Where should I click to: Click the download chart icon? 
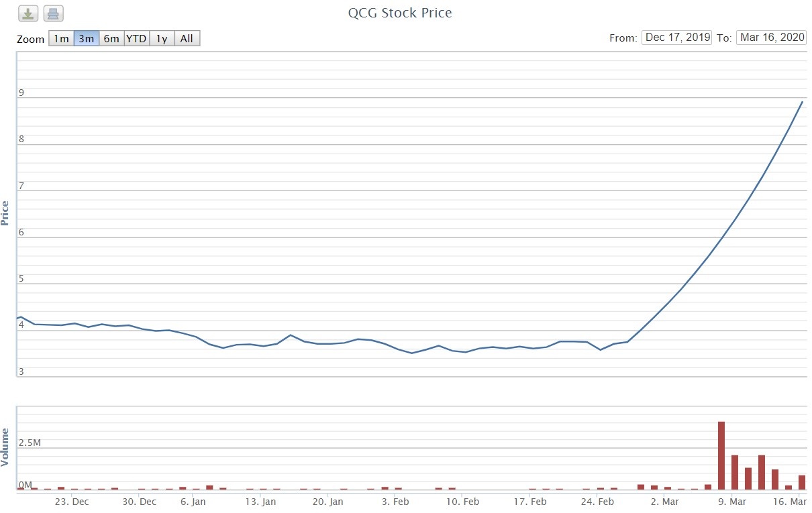28,13
